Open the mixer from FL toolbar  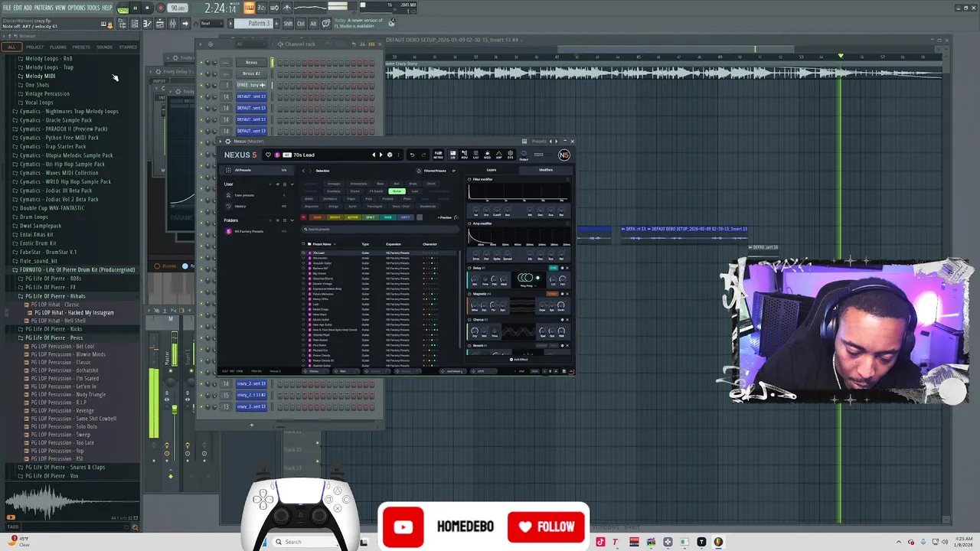(172, 23)
